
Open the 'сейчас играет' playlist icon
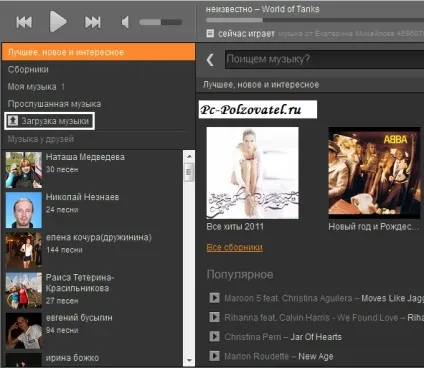[210, 33]
